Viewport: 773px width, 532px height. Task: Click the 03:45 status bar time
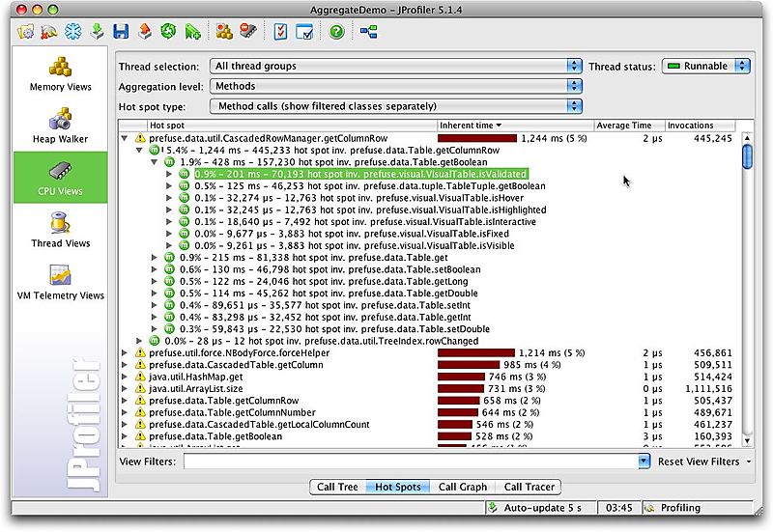tap(619, 507)
